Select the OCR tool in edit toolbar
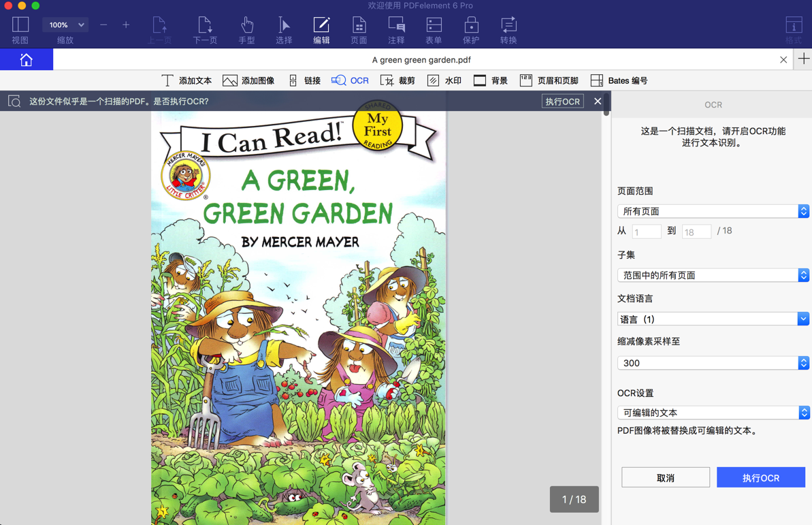This screenshot has height=525, width=812. [x=350, y=80]
